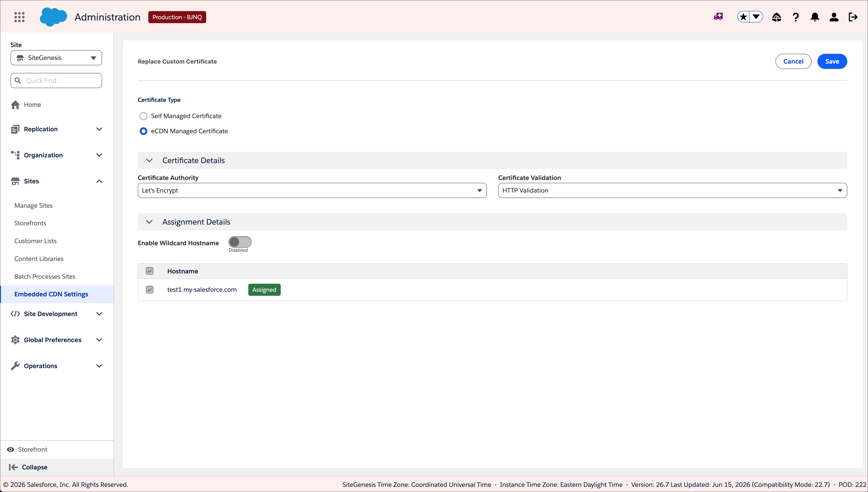The width and height of the screenshot is (868, 492).
Task: Uncheck the test1.my-salesforce.com checkbox
Action: pyautogui.click(x=149, y=290)
